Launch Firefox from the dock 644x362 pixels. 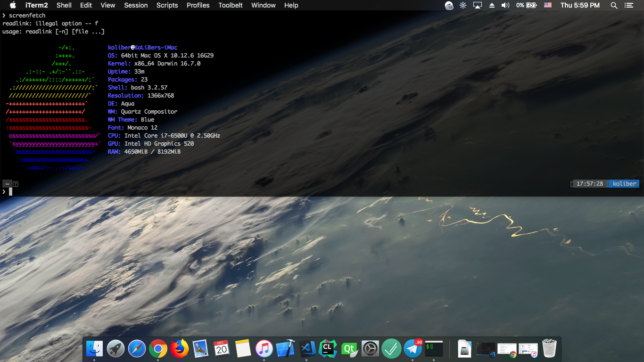[x=179, y=349]
